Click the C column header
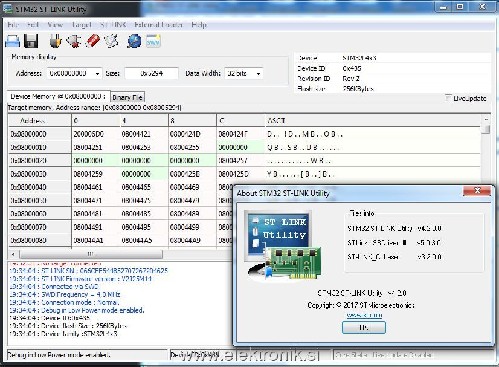The image size is (499, 367). 241,120
